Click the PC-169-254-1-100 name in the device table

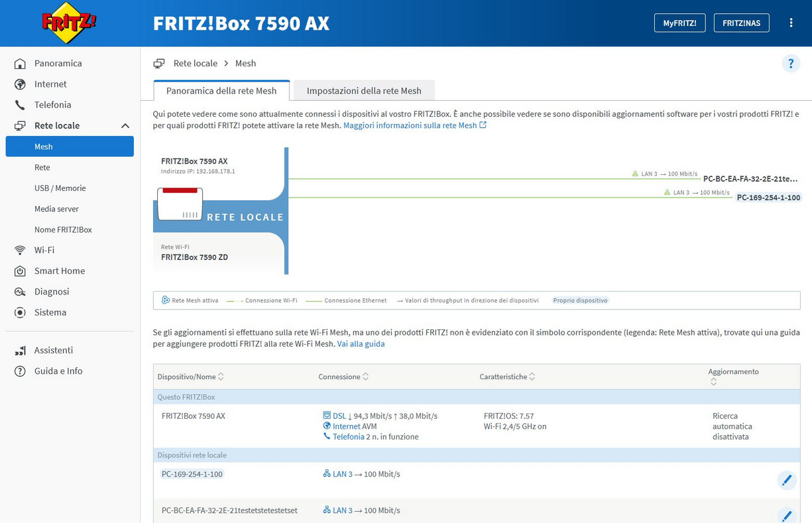(x=192, y=474)
